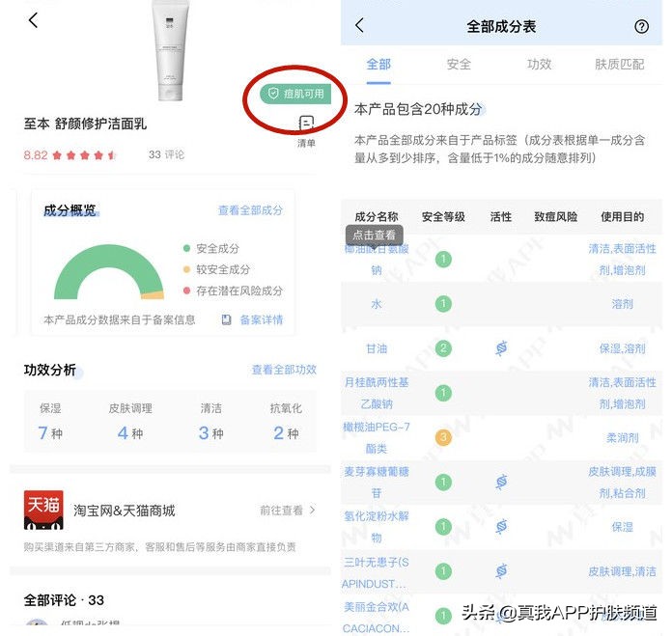672x636 pixels.
Task: Switch to the 安全 tab
Action: [459, 65]
